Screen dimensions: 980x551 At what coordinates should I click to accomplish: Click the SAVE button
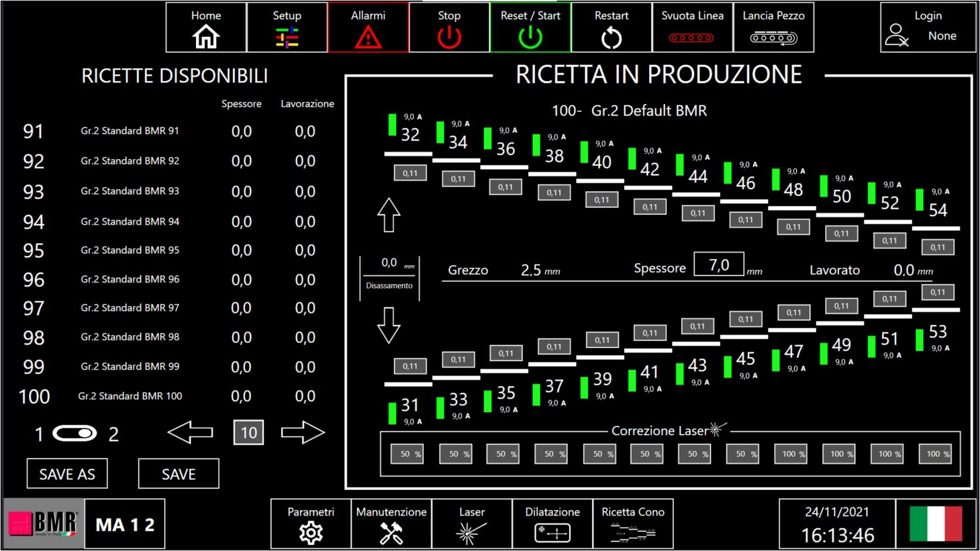(179, 474)
